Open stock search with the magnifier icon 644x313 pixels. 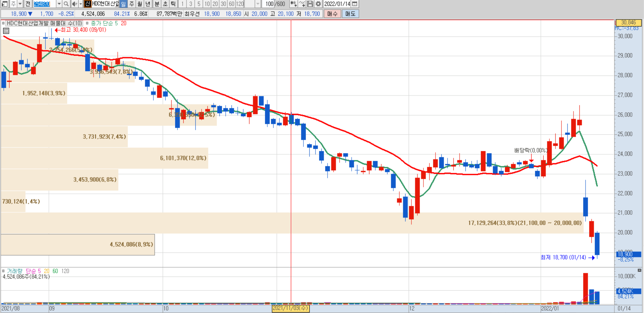click(66, 4)
